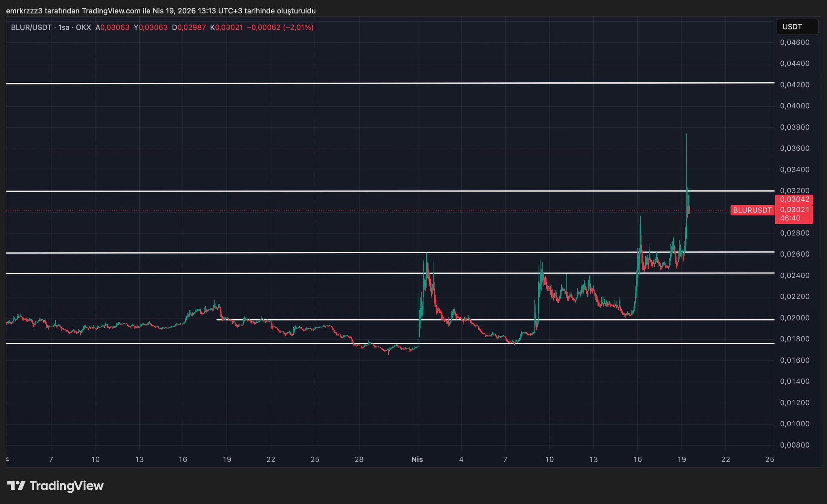Click the OKX exchange label
This screenshot has height=504, width=827.
[83, 27]
